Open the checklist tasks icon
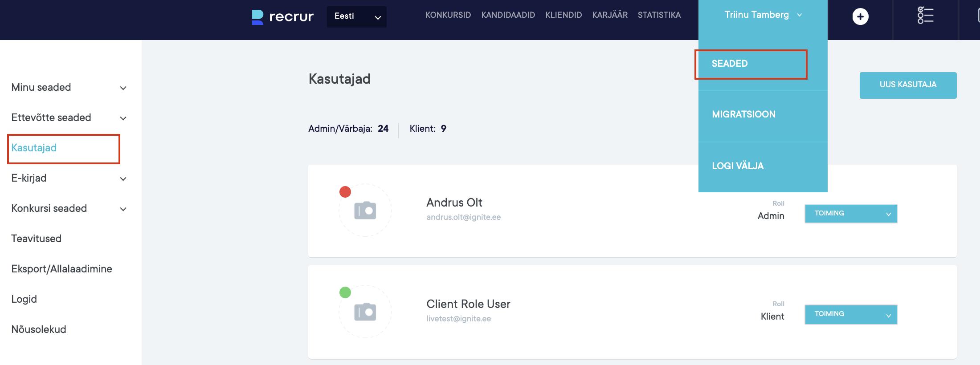Viewport: 980px width, 365px height. point(925,16)
